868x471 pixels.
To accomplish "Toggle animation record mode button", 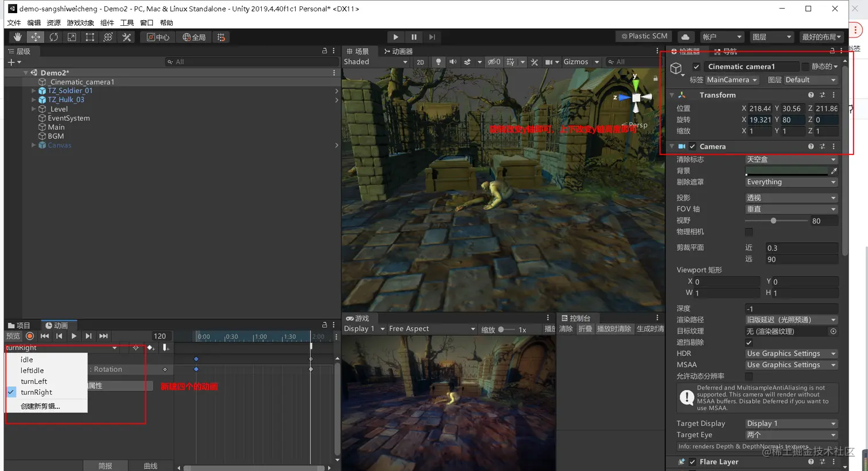I will [30, 336].
